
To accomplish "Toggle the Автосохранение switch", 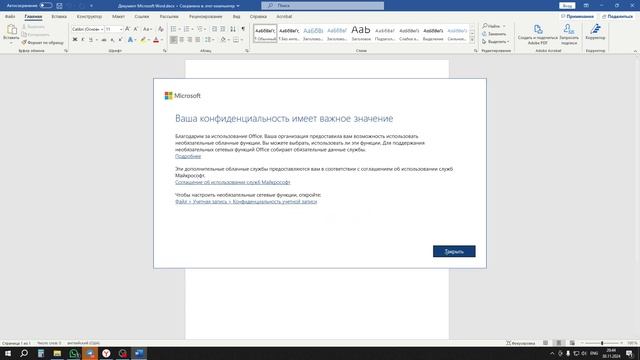I will pos(46,6).
